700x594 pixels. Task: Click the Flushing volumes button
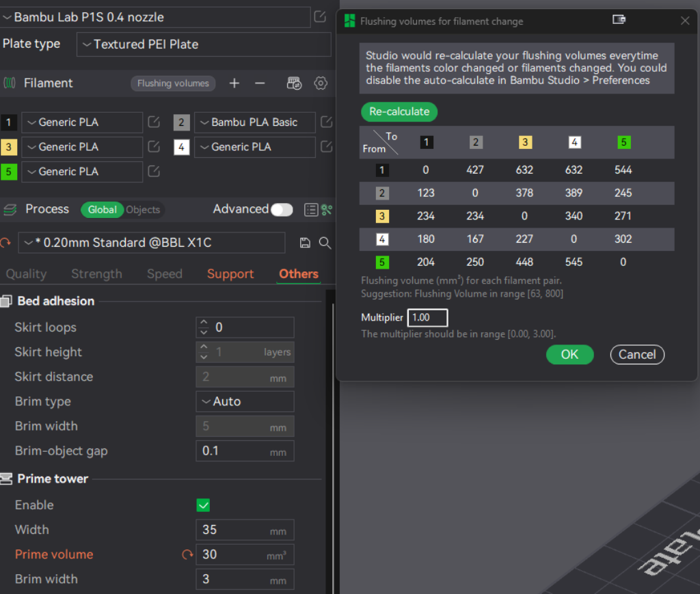173,83
